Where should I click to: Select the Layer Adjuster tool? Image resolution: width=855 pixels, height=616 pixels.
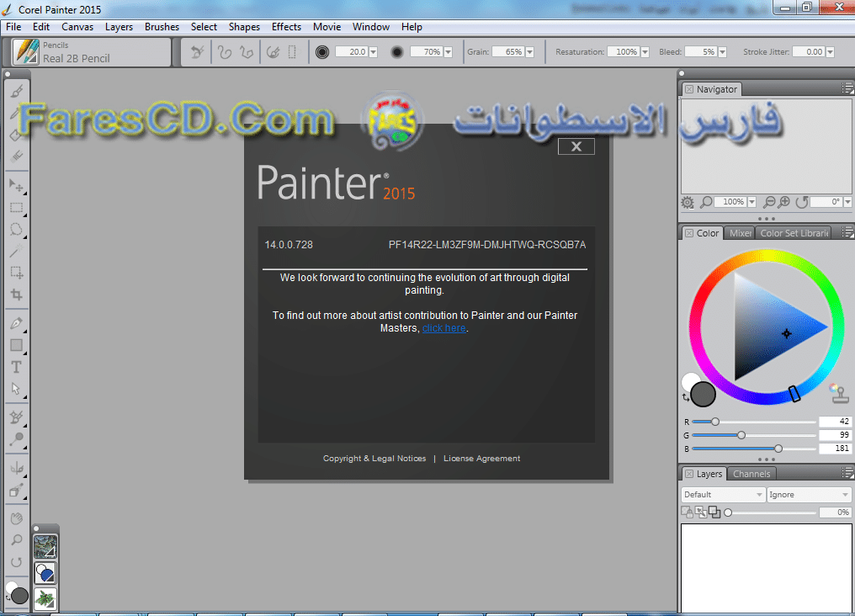[x=16, y=186]
